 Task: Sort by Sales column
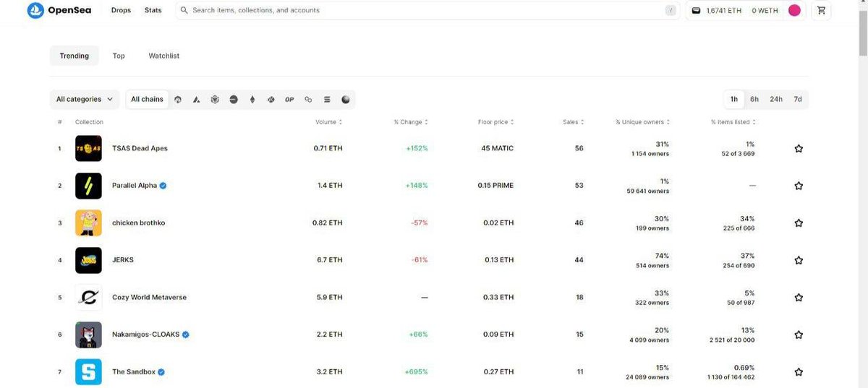tap(574, 122)
